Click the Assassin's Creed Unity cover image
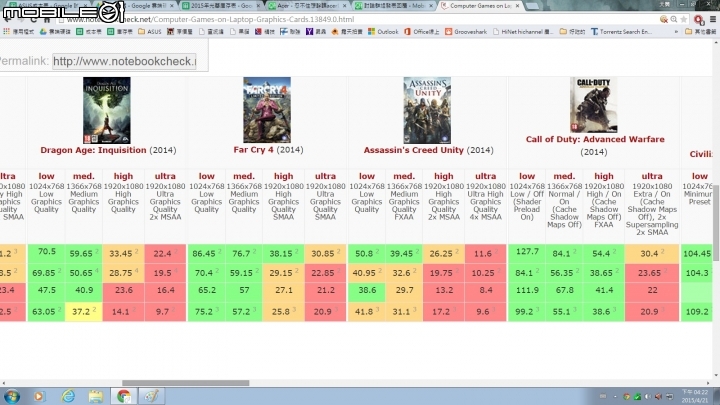The image size is (720, 405). pos(427,110)
